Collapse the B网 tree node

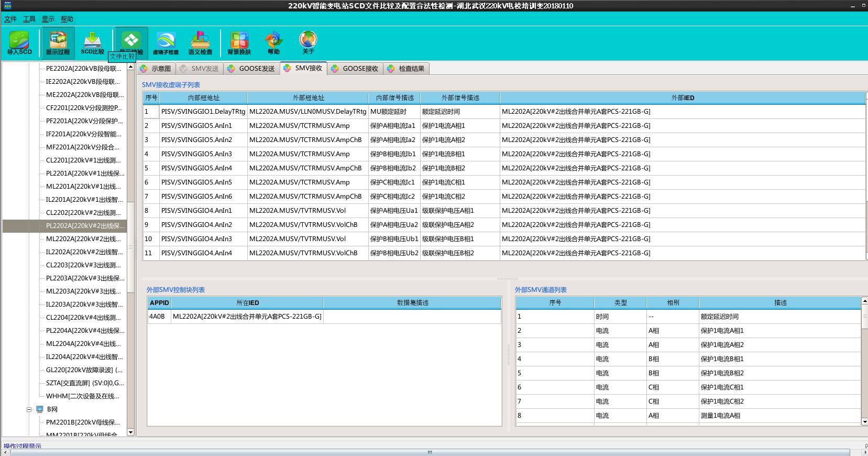[29, 409]
